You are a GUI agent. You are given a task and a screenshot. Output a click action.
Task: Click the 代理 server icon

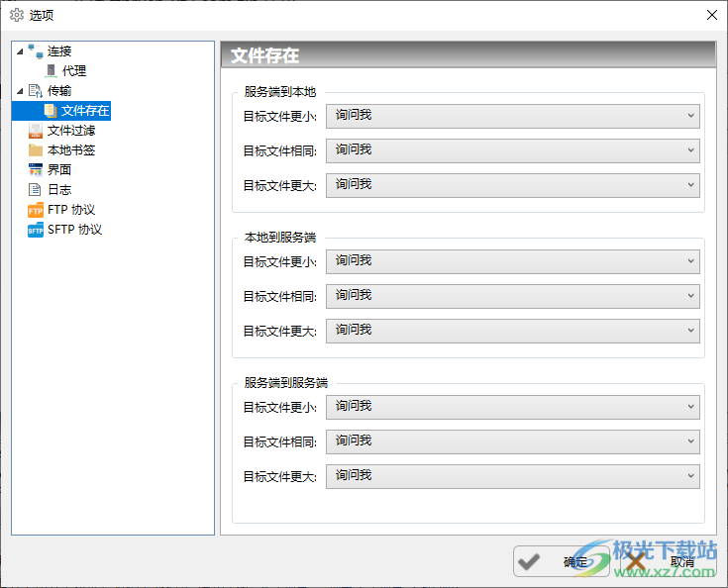(52, 70)
